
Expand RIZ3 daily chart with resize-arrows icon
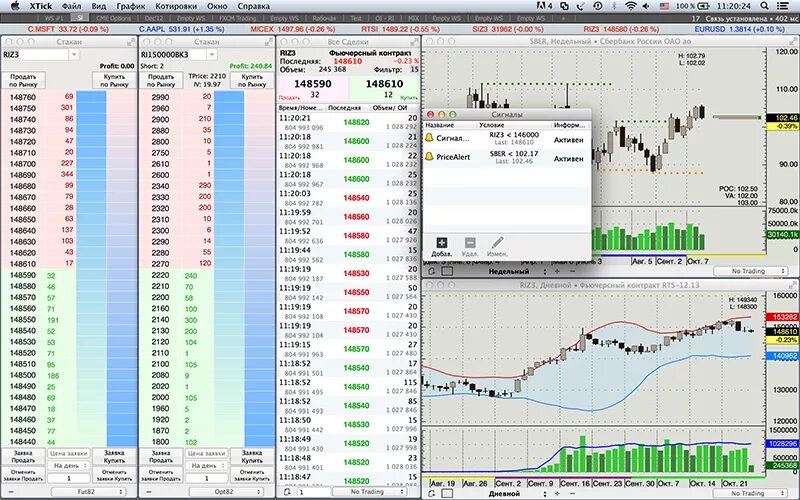(793, 285)
